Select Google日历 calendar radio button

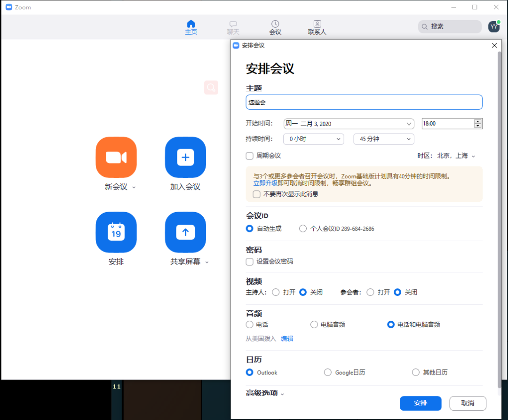[328, 372]
